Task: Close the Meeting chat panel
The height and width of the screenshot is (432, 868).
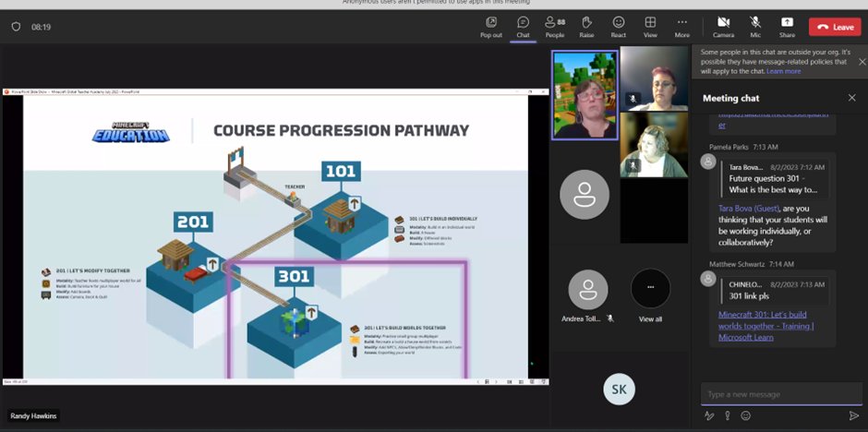Action: tap(852, 98)
